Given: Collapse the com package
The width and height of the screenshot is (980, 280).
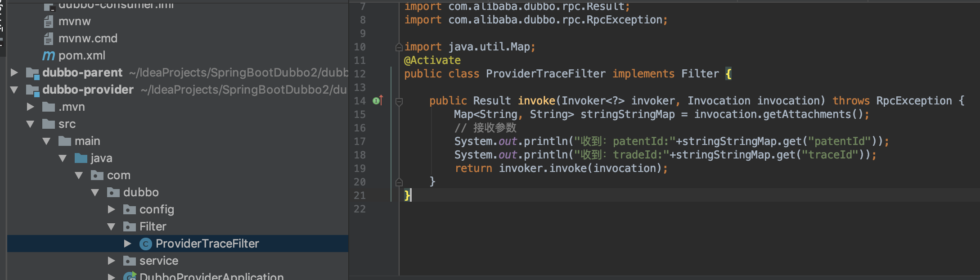Looking at the screenshot, I should [79, 176].
